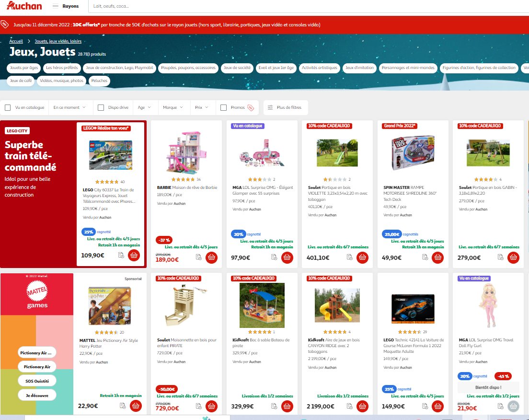Open the Peluches category chip
Screen dimensions: 529x420
point(99,81)
